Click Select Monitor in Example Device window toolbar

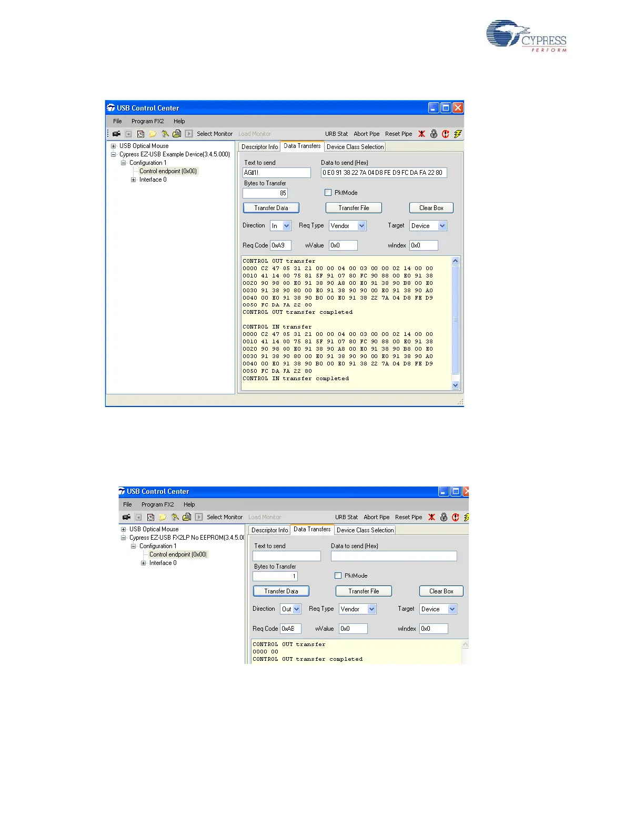click(x=215, y=134)
